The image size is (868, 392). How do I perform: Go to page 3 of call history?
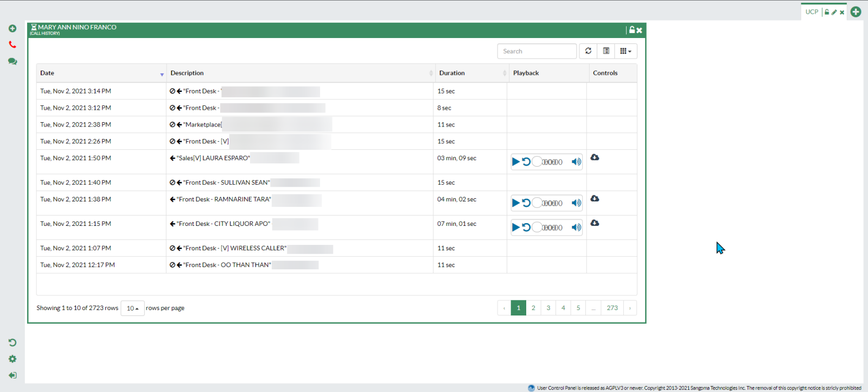pos(548,308)
